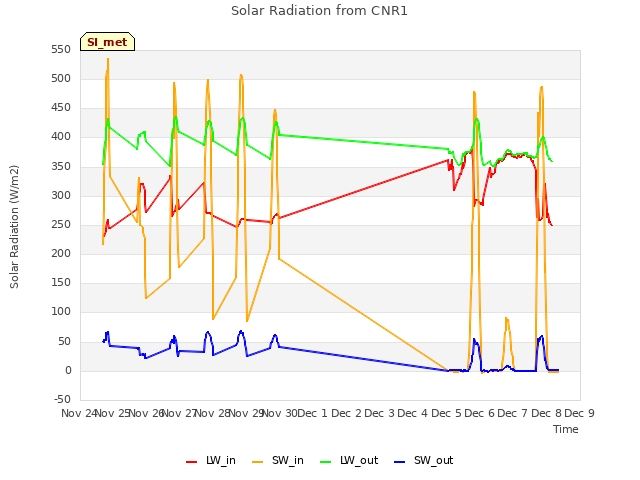Click the 350 y-axis tick label
The image size is (640, 480).
pyautogui.click(x=61, y=166)
